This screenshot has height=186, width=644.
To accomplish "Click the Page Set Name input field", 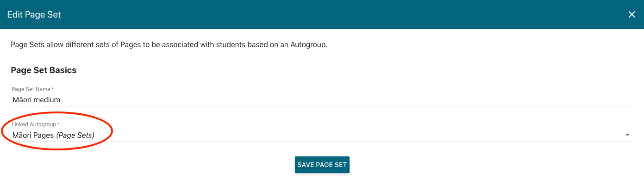I will pos(278,99).
